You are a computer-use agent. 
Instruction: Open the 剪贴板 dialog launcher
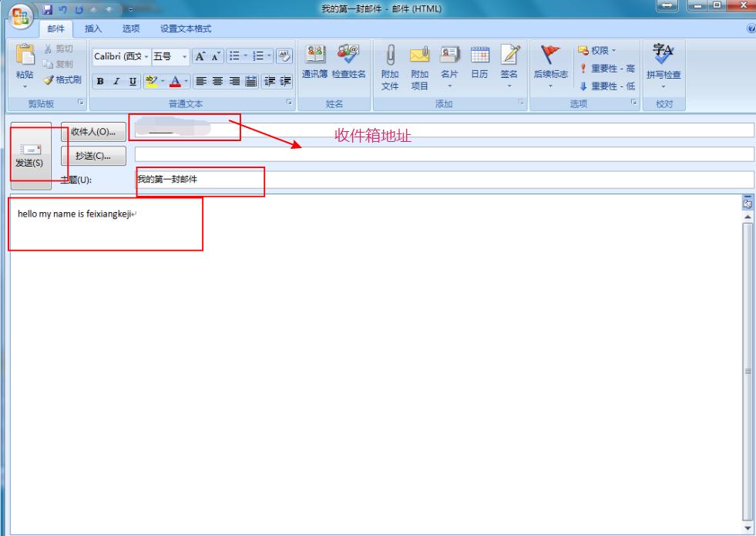(80, 103)
